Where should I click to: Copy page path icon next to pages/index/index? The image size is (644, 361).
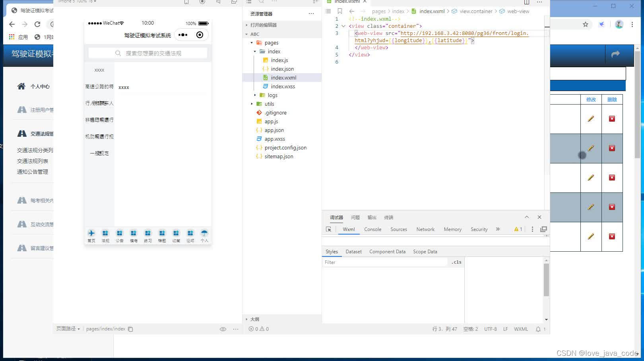[130, 329]
